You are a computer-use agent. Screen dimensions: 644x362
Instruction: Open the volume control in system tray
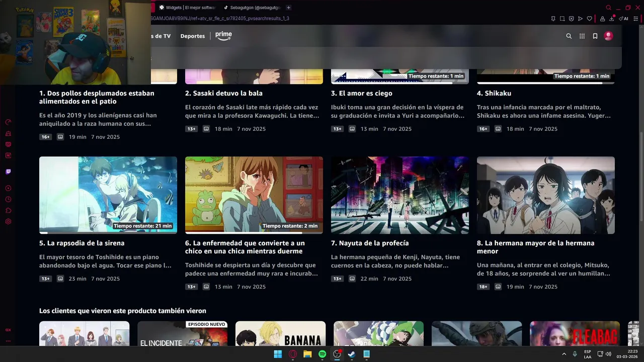tap(608, 354)
